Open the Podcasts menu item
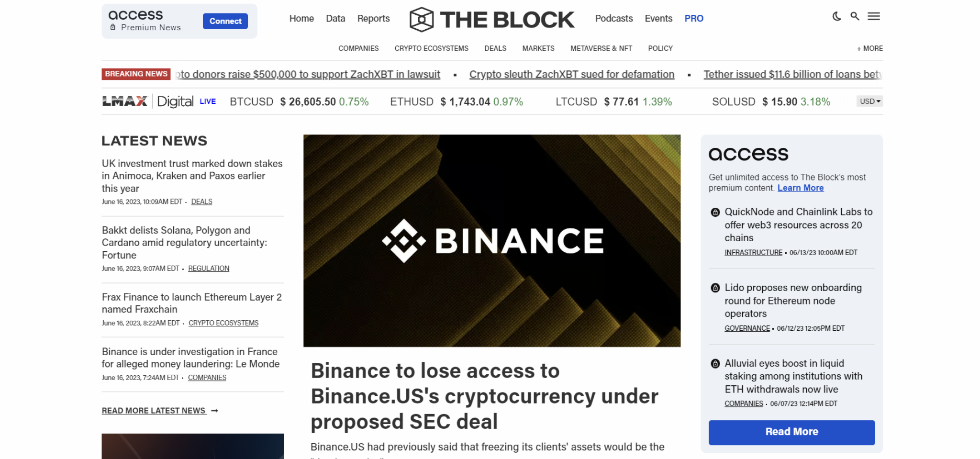Viewport: 980px width, 459px height. point(613,18)
